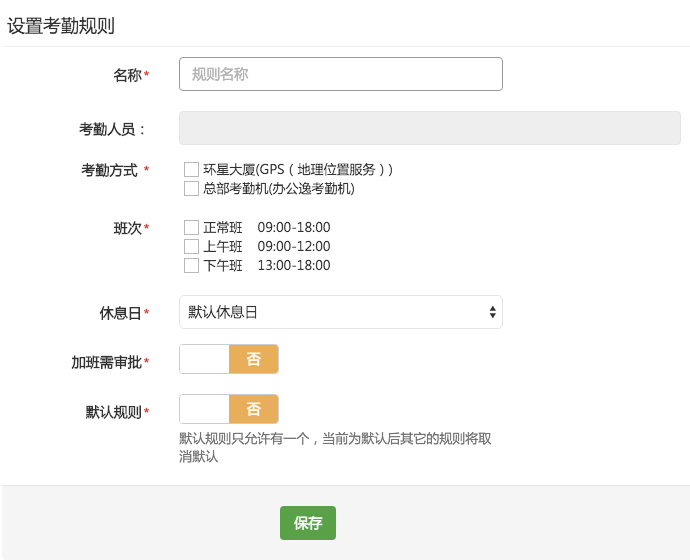Viewport: 690px width, 560px height.
Task: Check the 总部考勤机 attendance method
Action: tap(191, 188)
